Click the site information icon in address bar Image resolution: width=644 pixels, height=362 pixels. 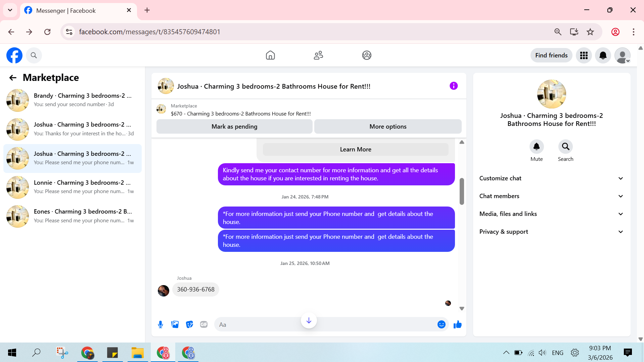69,32
